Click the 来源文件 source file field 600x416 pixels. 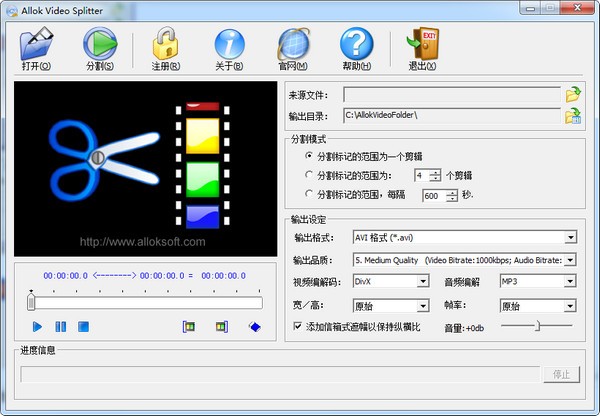452,95
